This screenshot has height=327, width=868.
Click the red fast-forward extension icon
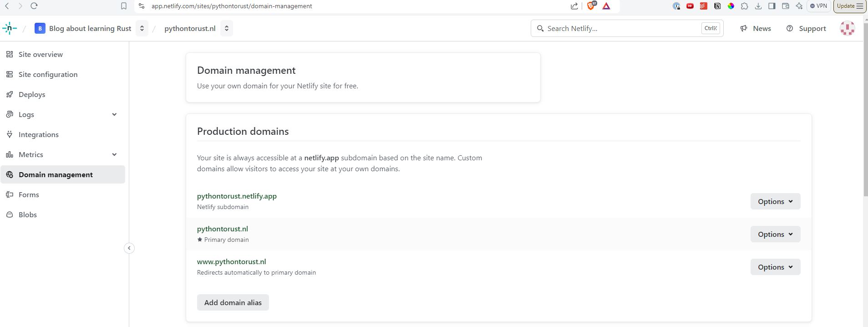[x=690, y=6]
